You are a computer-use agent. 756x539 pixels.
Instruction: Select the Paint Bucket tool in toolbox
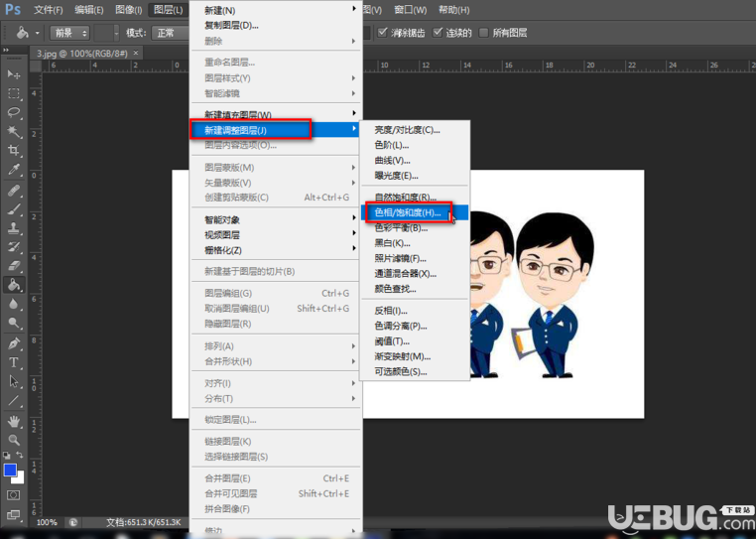pos(14,285)
